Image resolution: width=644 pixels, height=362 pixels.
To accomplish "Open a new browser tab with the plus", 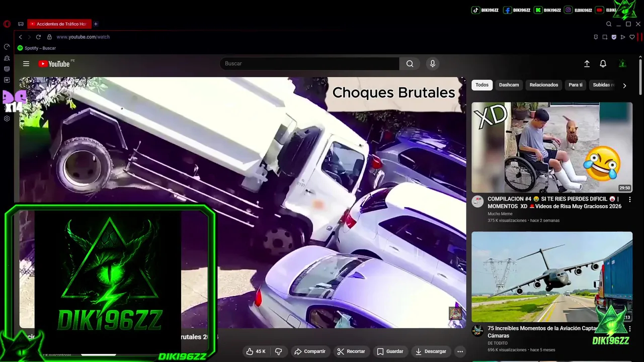I will [x=96, y=24].
